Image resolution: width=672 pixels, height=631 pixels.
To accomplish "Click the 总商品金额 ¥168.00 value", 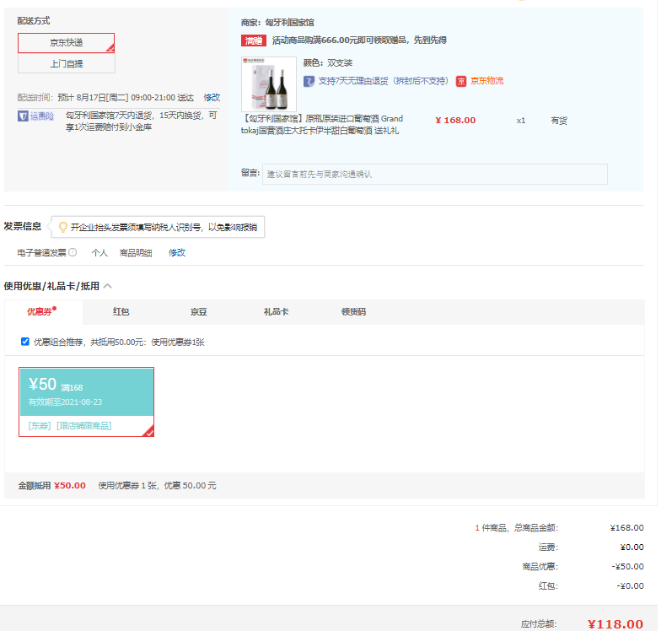I will (627, 528).
